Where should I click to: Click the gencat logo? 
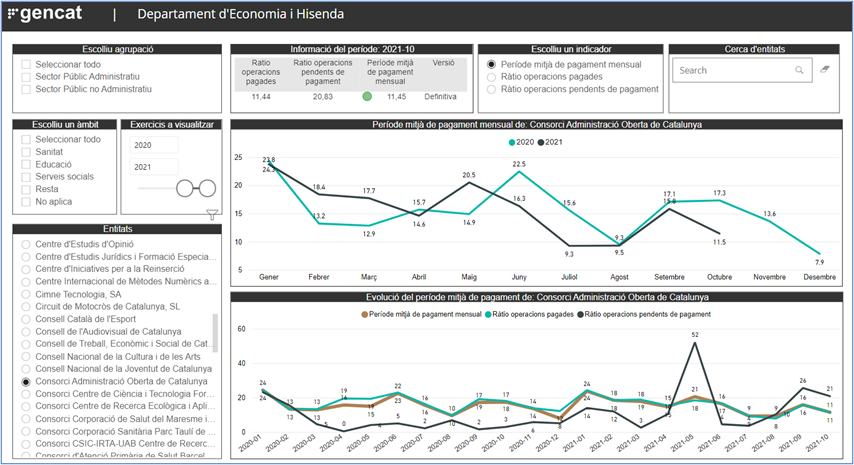point(45,14)
